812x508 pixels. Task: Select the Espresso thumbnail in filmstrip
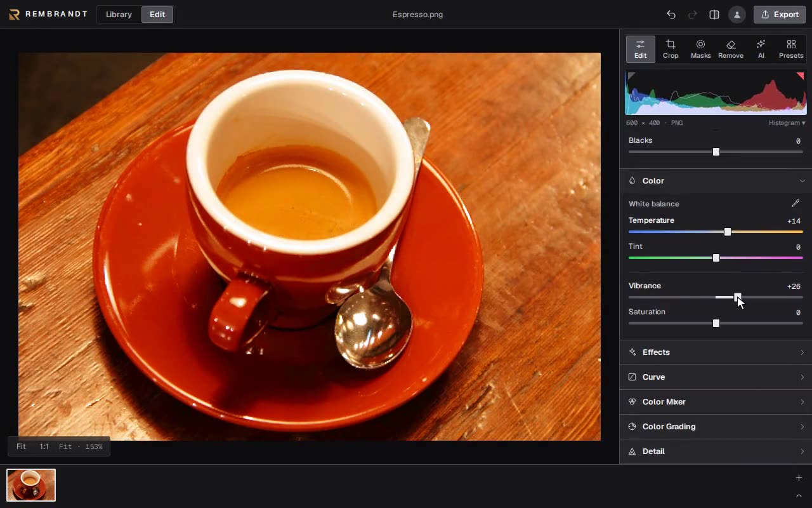coord(31,485)
